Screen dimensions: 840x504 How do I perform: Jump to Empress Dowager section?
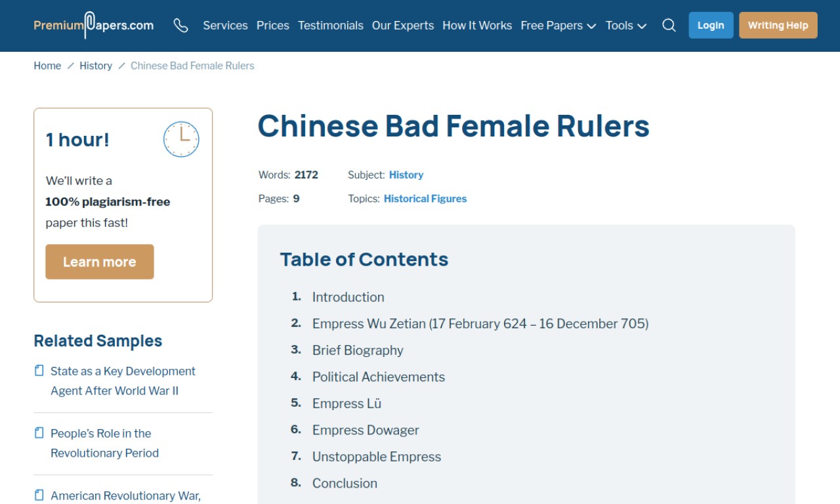[x=366, y=430]
